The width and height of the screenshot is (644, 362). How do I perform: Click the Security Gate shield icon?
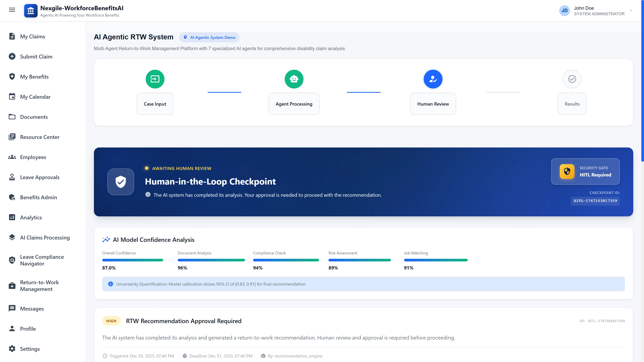(567, 171)
